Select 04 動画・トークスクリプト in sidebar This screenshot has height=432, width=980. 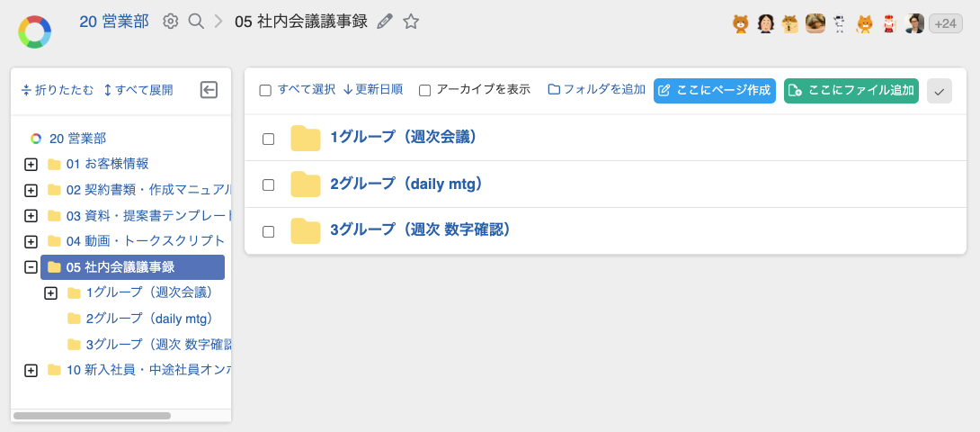click(x=145, y=241)
